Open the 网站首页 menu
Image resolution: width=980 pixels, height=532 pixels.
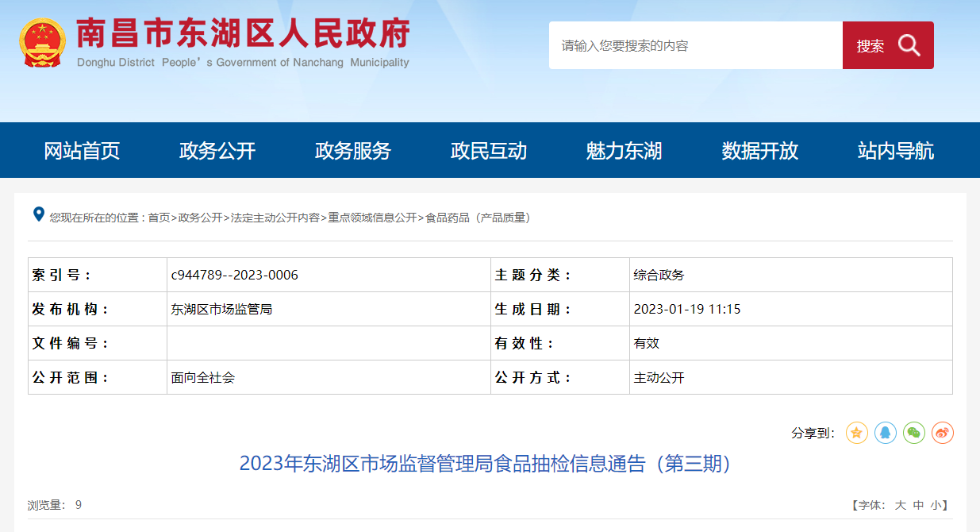[82, 151]
